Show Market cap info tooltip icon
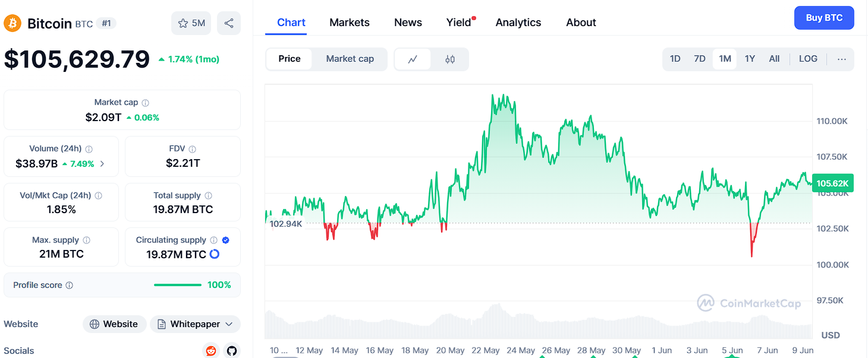Viewport: 868px width, 358px height. (146, 103)
